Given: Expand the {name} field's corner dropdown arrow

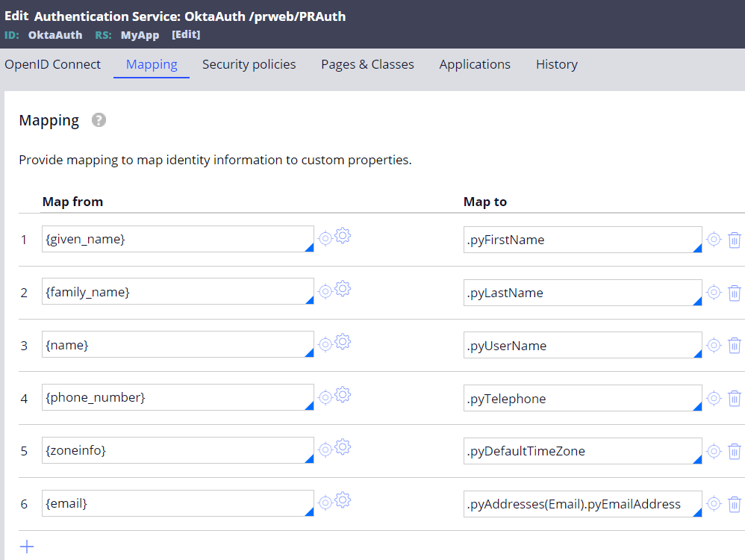Looking at the screenshot, I should (309, 353).
